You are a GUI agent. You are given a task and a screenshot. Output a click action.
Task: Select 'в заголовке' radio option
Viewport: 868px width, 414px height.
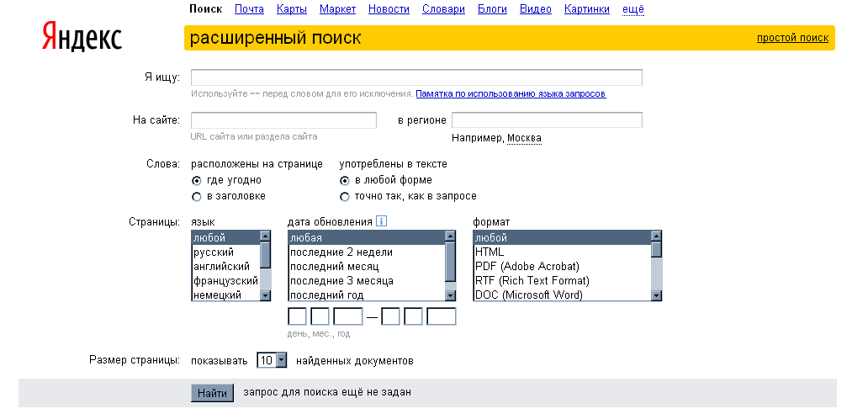197,197
